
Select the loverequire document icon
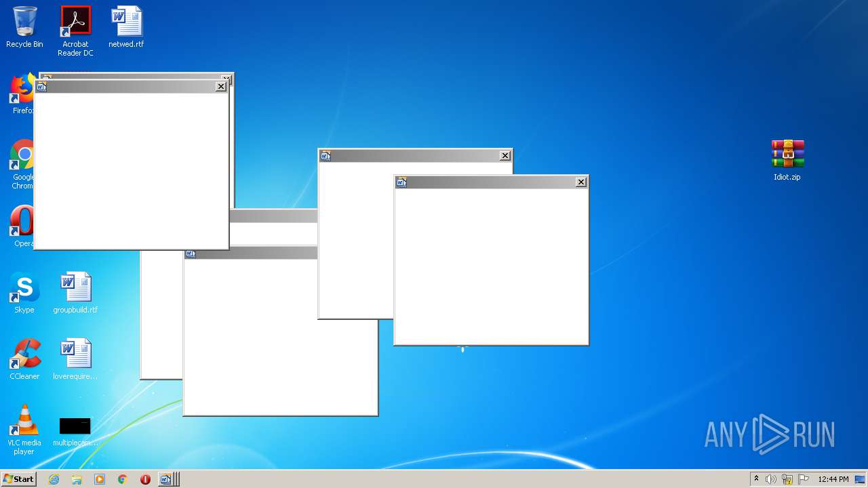click(x=75, y=359)
